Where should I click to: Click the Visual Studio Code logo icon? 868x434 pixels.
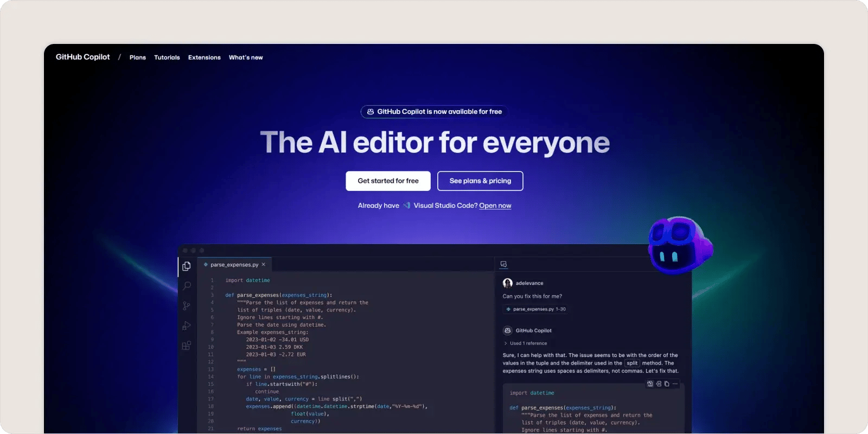coord(406,206)
